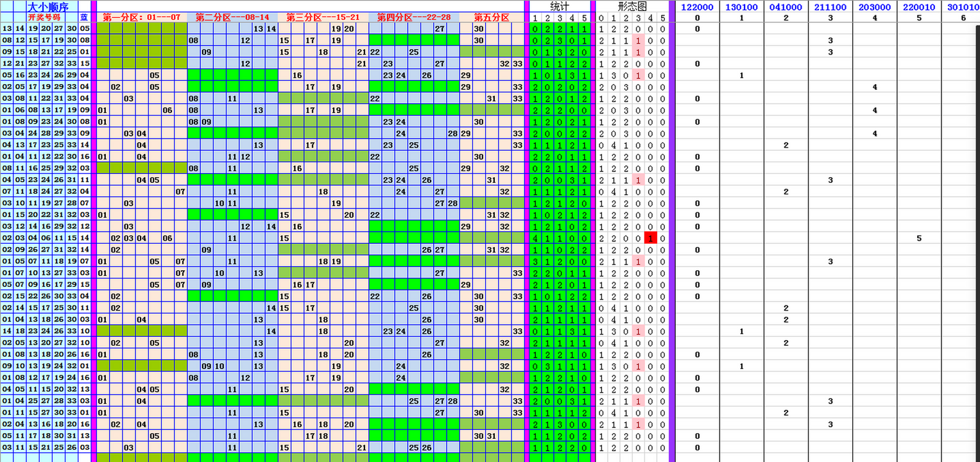Screen dimensions: 980x462
Task: Select the 第一分区：01---07 header
Action: (x=142, y=17)
